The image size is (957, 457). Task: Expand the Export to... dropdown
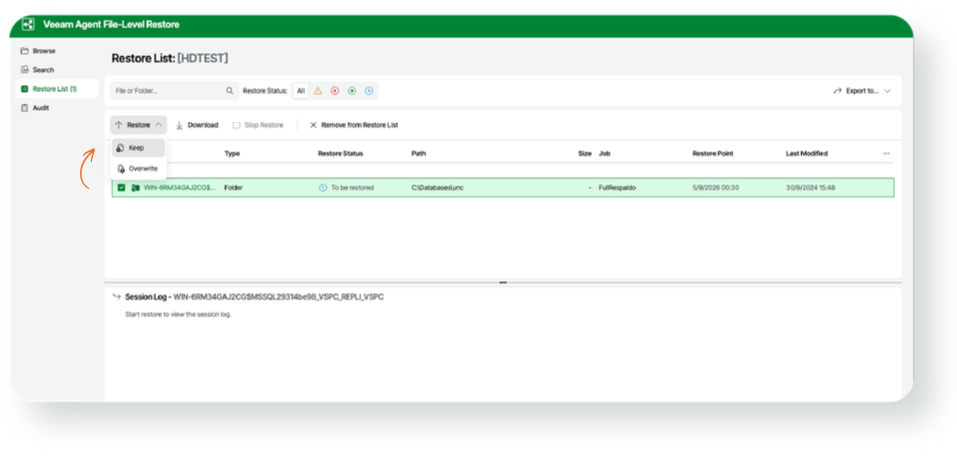tap(862, 91)
